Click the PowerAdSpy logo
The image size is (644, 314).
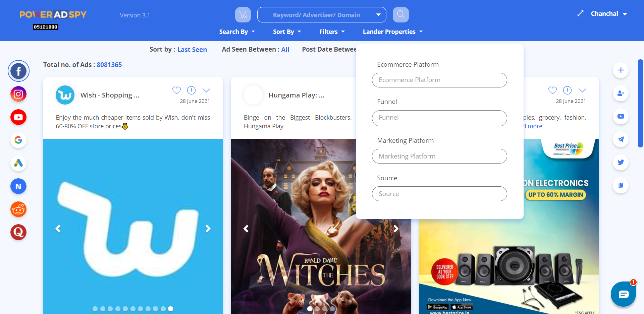(x=53, y=15)
